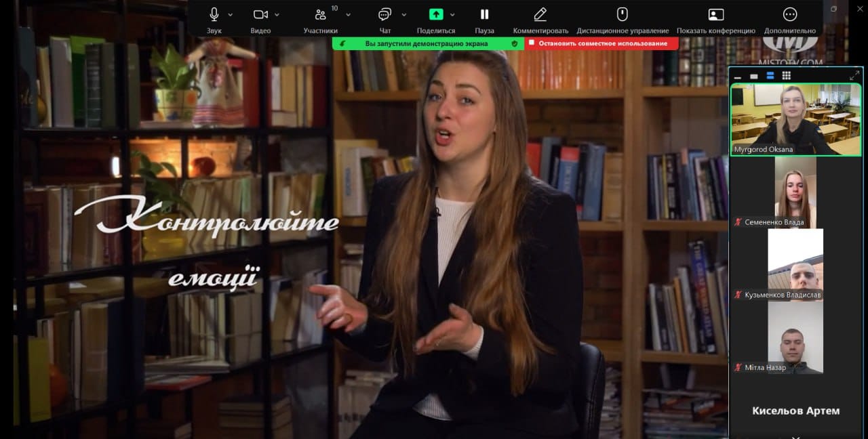Toggle the camera with Видео icon

260,15
